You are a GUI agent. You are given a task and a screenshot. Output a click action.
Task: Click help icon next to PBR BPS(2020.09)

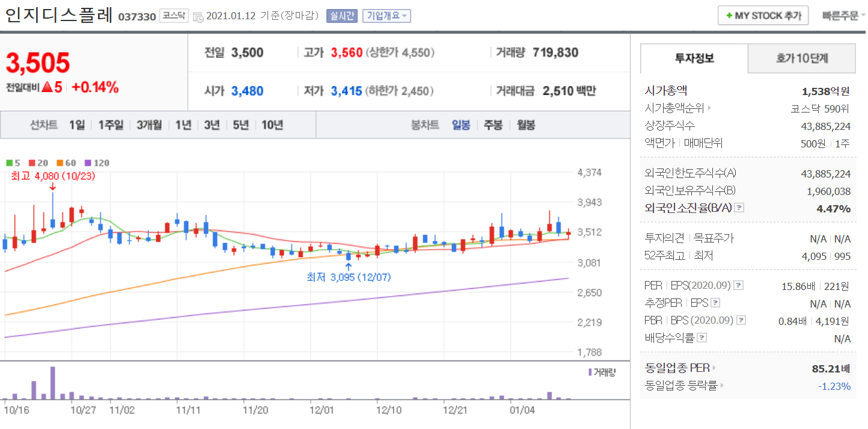point(741,321)
